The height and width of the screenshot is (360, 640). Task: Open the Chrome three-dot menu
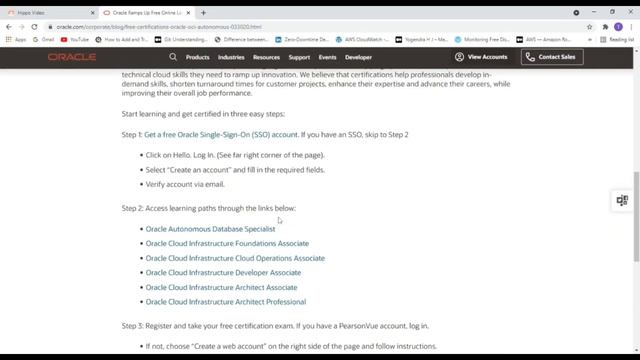[631, 27]
